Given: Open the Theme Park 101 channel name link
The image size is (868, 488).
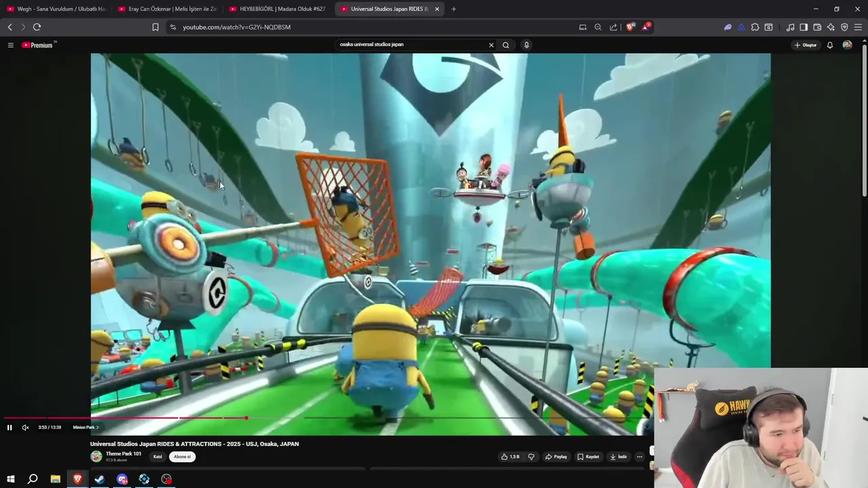Looking at the screenshot, I should click(x=123, y=454).
